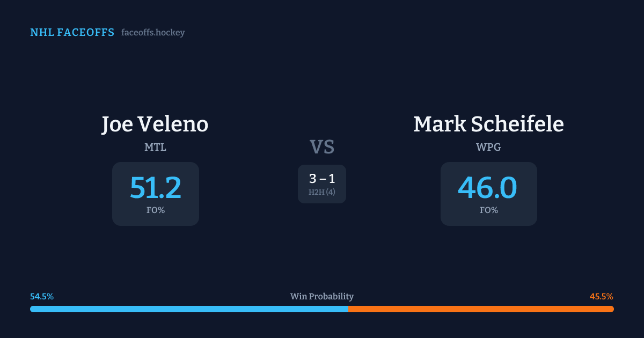Click the 45.5% win probability label
Viewport: 644px width, 338px height.
[x=601, y=297]
